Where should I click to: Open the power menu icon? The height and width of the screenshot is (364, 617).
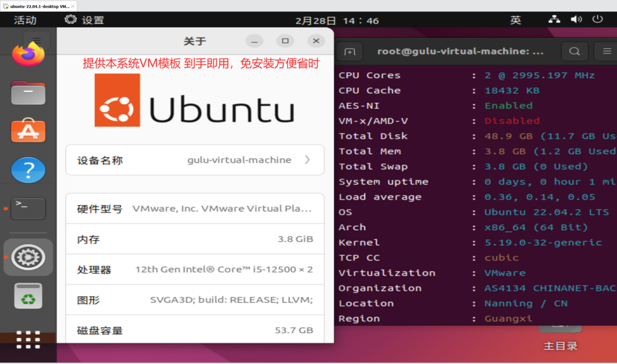click(x=597, y=20)
